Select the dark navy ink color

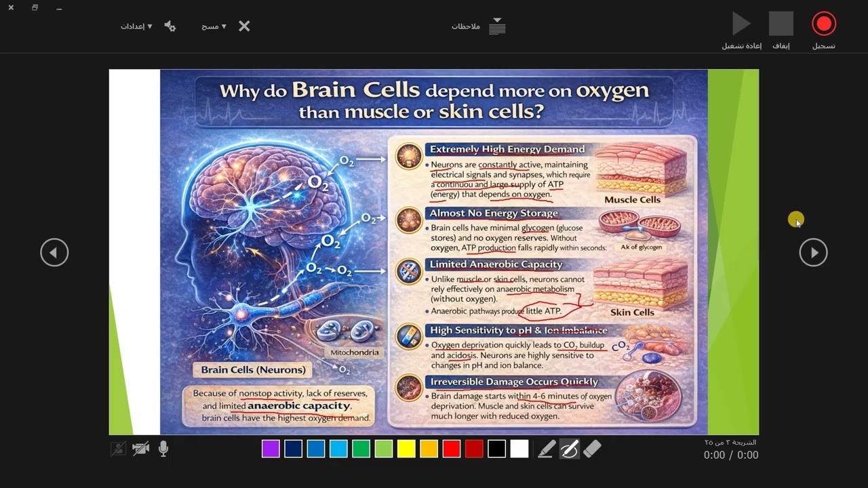click(x=293, y=449)
